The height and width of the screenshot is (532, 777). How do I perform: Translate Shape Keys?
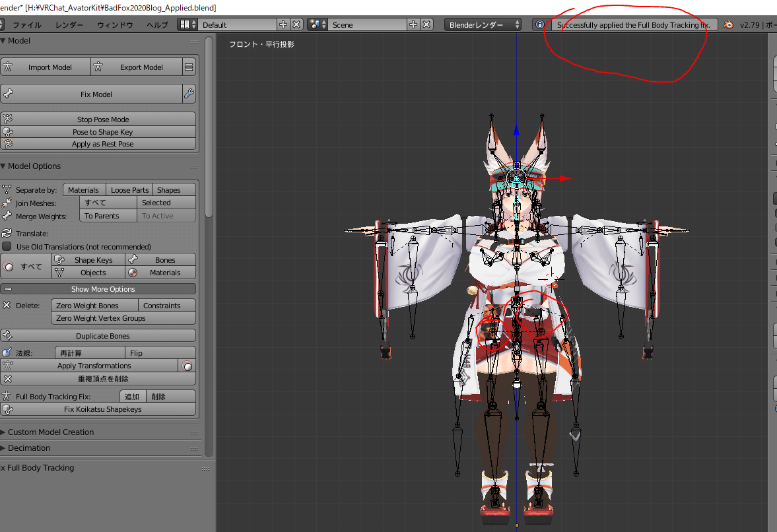(88, 260)
